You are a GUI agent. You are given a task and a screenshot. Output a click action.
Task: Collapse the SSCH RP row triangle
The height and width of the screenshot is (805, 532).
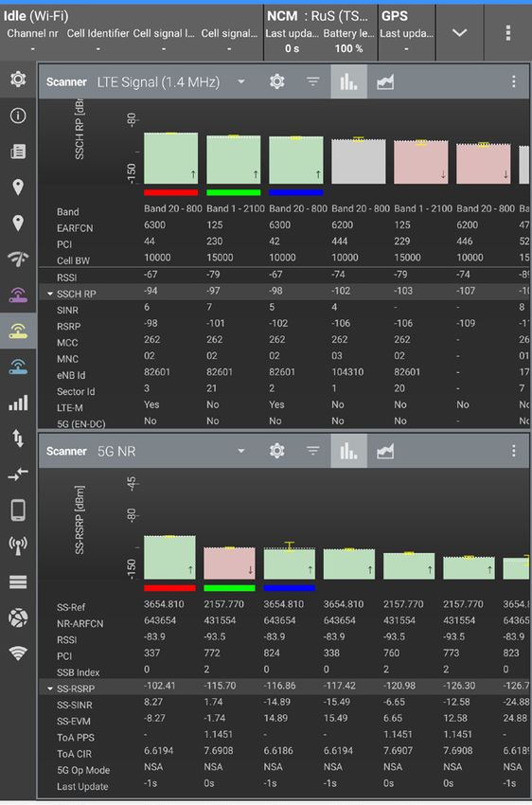click(50, 295)
